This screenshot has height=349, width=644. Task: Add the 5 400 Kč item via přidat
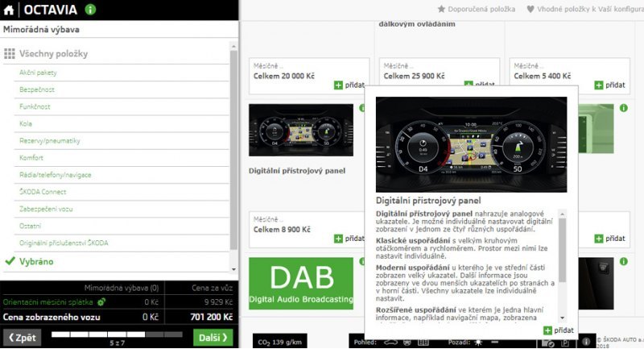609,85
